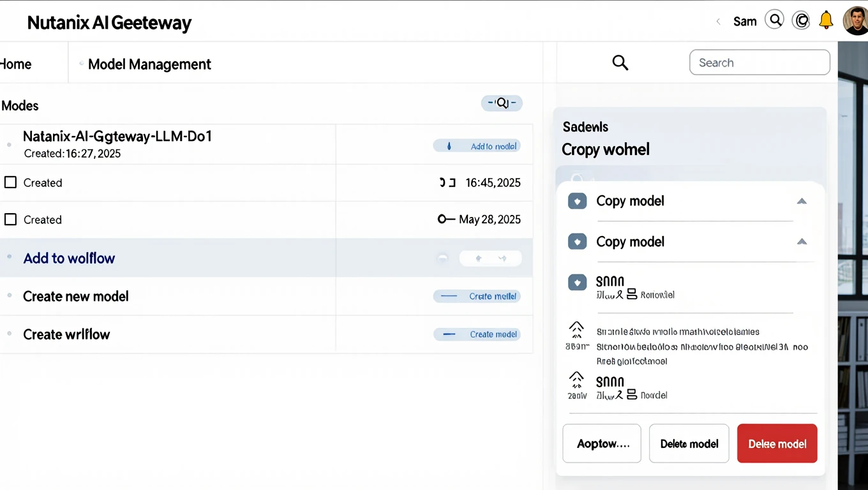Click the May 28, 2025 date

(490, 220)
